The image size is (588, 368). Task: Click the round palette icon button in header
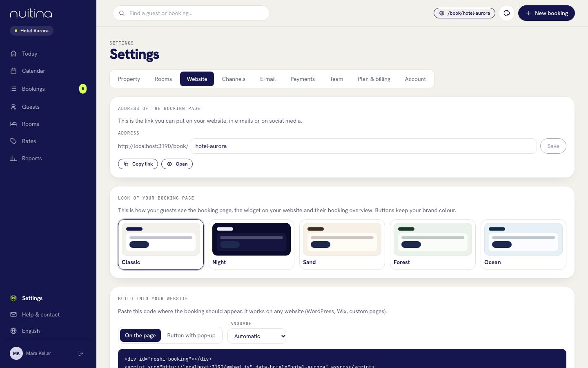507,13
